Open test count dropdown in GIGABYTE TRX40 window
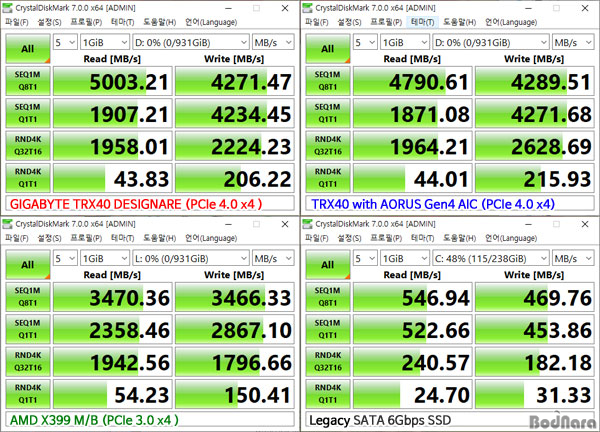Viewport: 600px width, 432px height. [x=65, y=42]
